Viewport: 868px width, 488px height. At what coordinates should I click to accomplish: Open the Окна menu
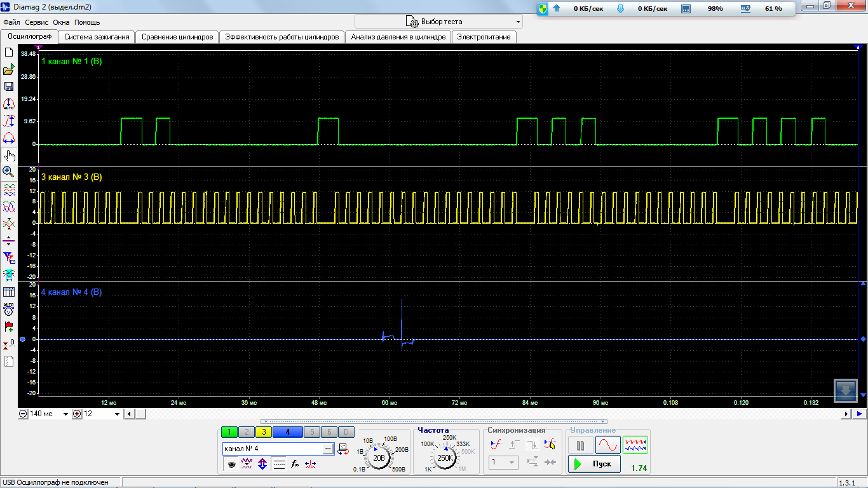tap(61, 22)
